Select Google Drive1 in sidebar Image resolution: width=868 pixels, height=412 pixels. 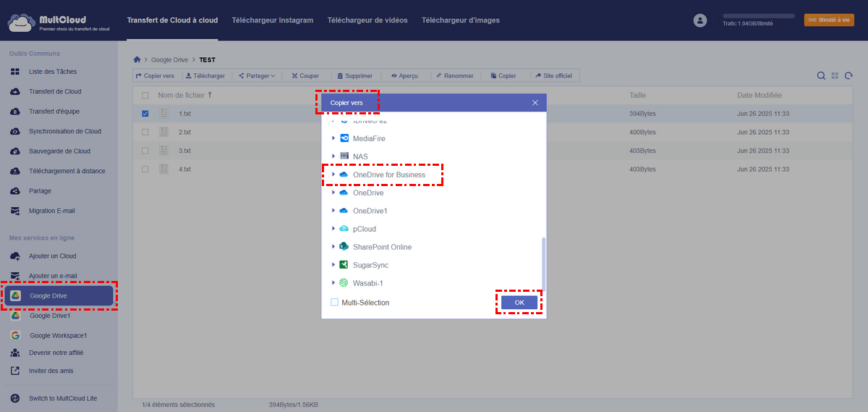point(50,316)
